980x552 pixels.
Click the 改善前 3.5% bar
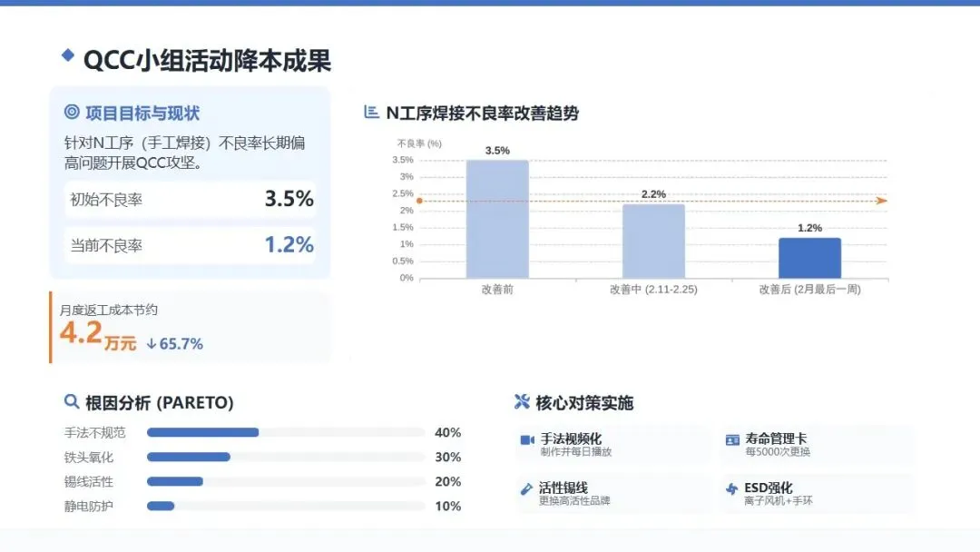497,219
